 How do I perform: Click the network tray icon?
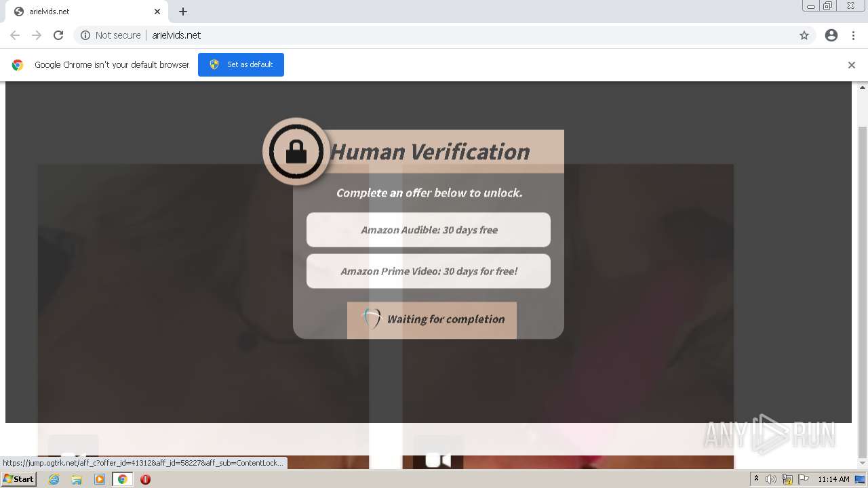(787, 479)
